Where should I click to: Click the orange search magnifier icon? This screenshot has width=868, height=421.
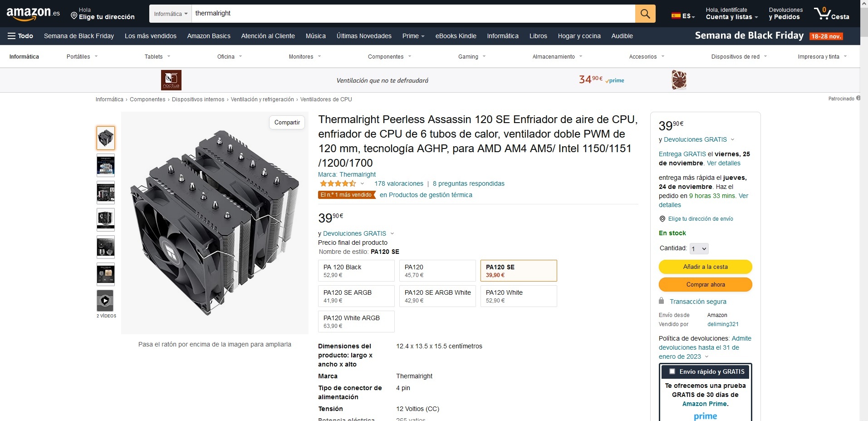645,14
